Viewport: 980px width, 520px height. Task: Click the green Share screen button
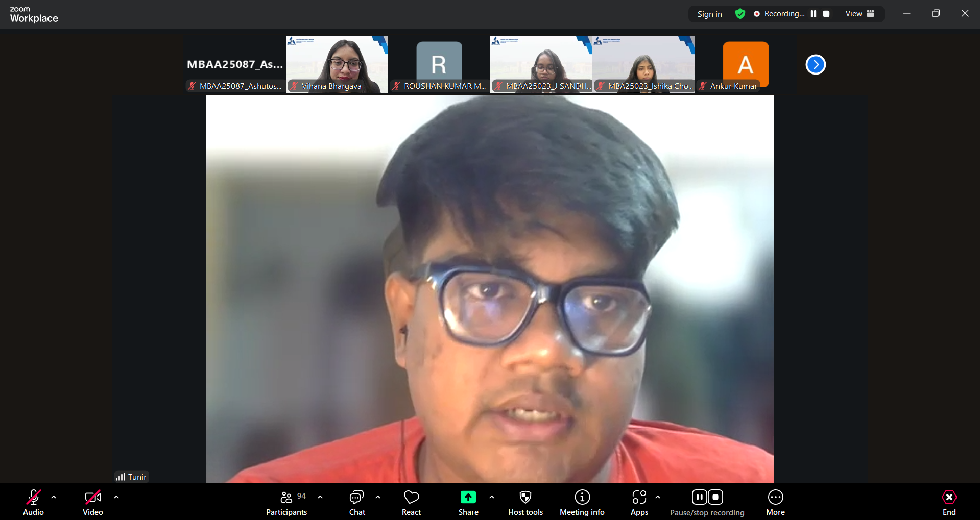click(x=468, y=503)
